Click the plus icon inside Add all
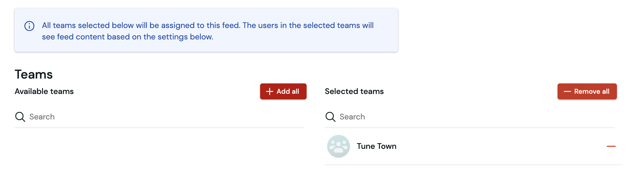 pos(270,91)
